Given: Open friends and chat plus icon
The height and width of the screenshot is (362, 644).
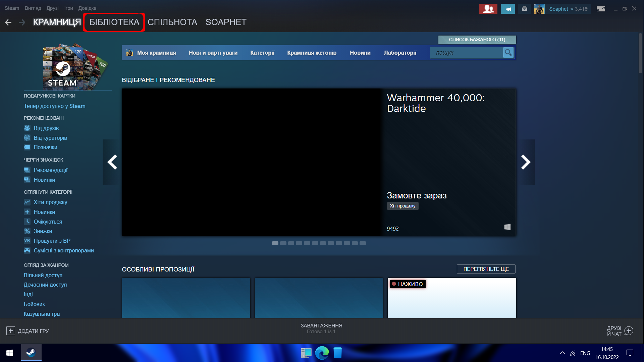Looking at the screenshot, I should tap(629, 331).
